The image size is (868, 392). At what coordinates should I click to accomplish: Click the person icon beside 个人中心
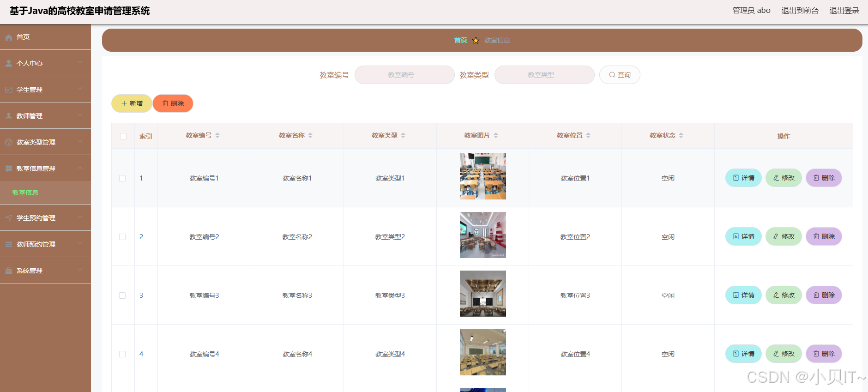(x=9, y=64)
